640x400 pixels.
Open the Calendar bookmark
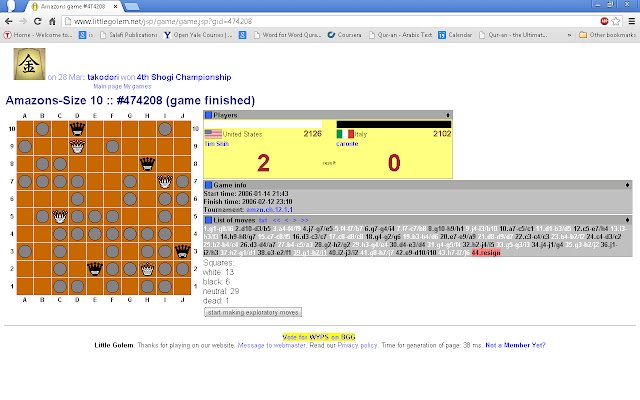[455, 35]
